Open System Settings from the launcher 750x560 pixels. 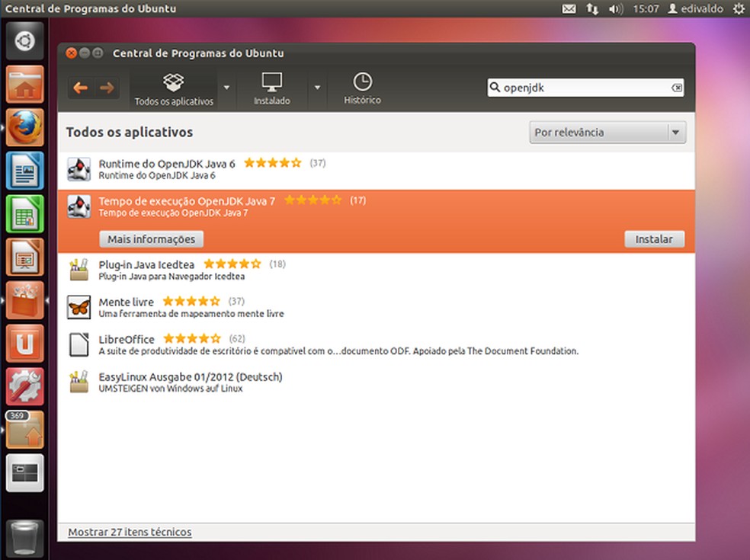(25, 386)
